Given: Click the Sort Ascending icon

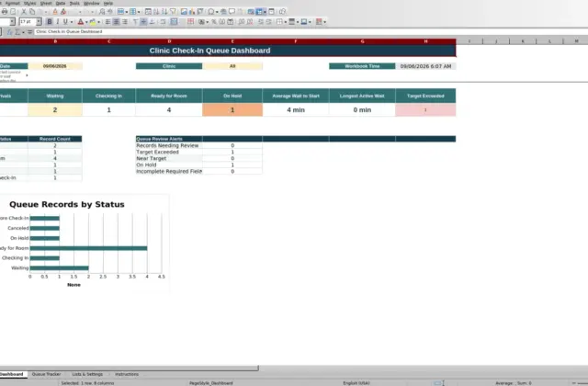Looking at the screenshot, I should 156,12.
